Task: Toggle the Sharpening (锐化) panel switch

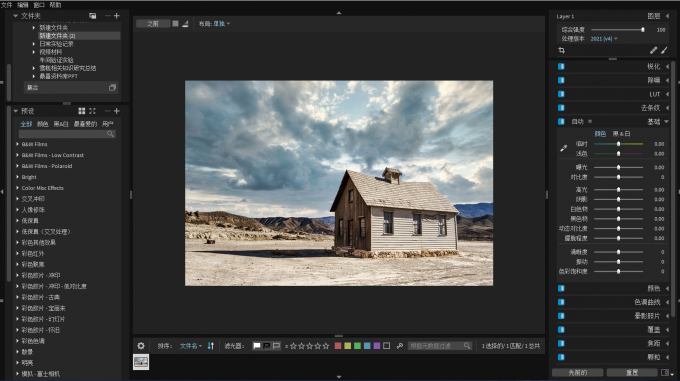Action: [x=561, y=66]
